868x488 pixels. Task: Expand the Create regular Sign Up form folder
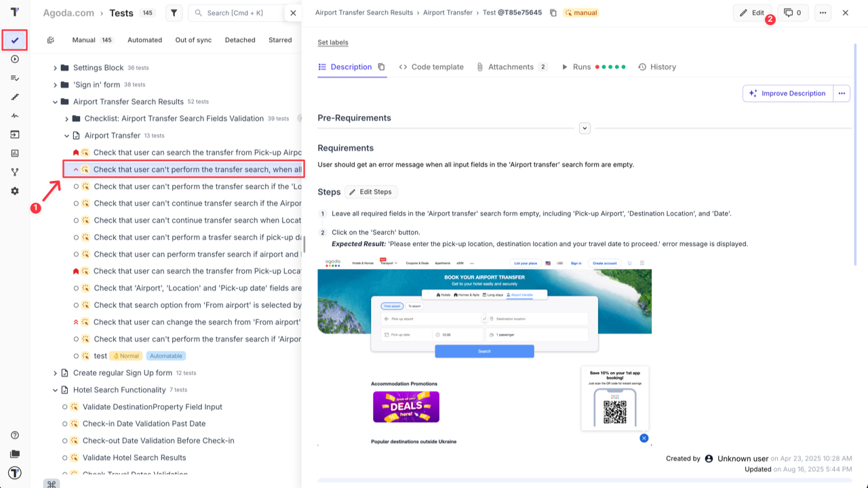coord(56,372)
